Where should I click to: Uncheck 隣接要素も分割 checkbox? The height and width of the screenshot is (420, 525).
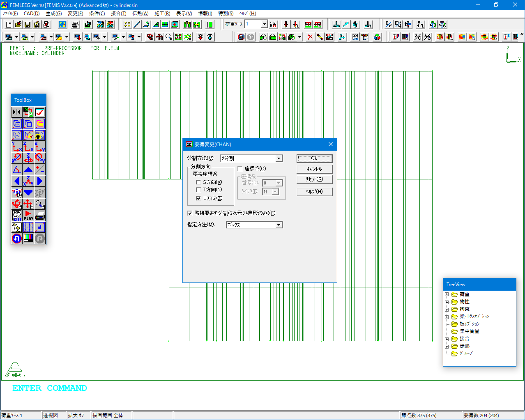coord(190,213)
